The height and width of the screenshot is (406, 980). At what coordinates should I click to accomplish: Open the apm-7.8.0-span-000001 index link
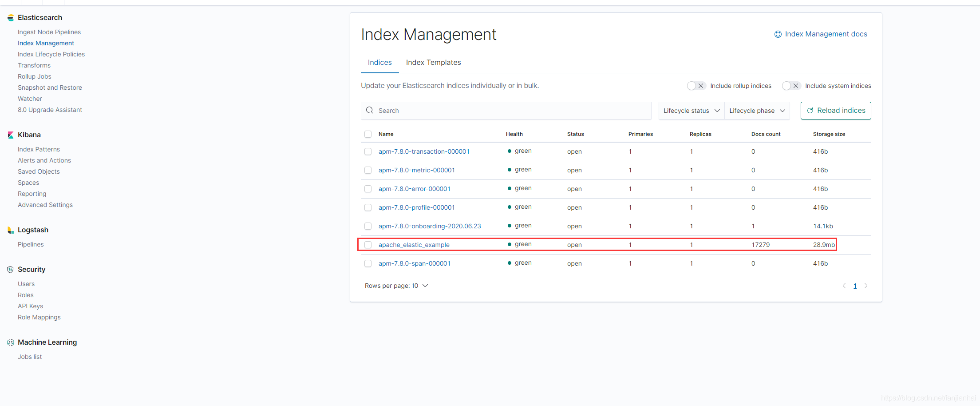coord(415,263)
